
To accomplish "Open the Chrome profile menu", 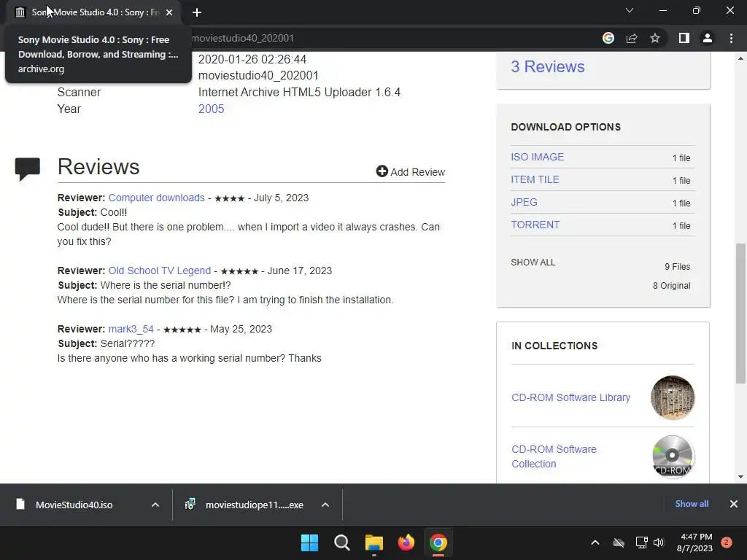I will (x=708, y=38).
